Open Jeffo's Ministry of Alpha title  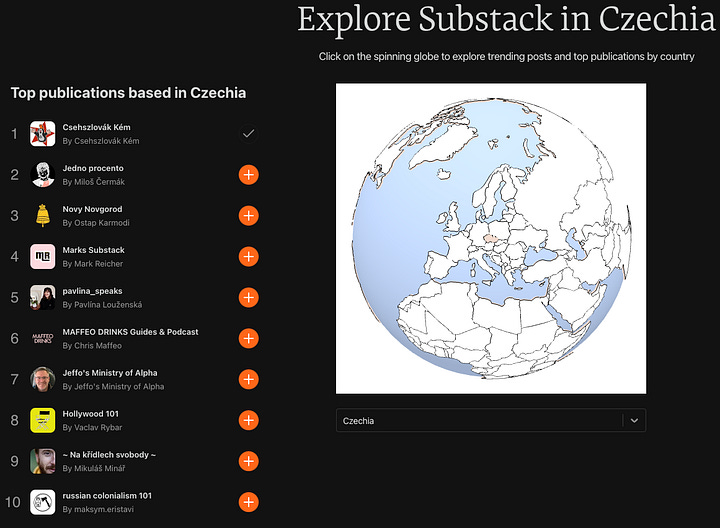(110, 372)
